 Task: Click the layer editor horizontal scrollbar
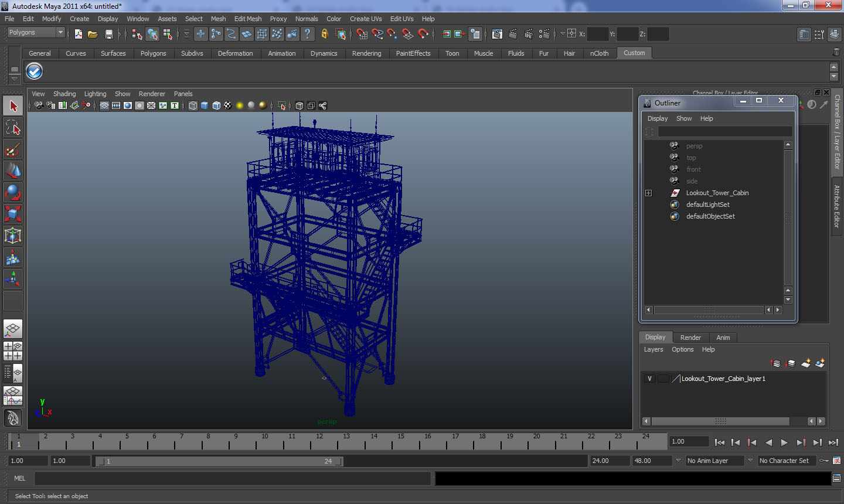[720, 421]
